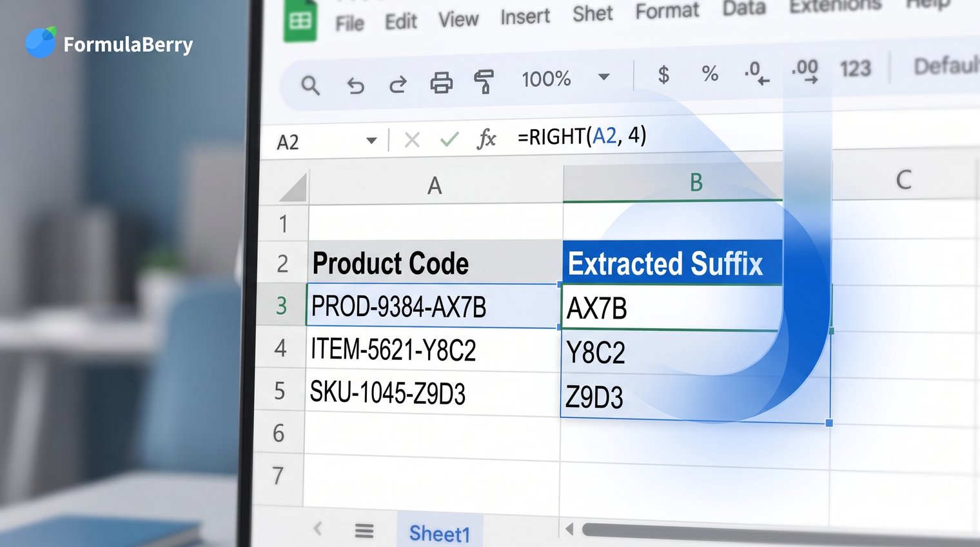Expand the Name box dropdown arrow

pyautogui.click(x=371, y=141)
